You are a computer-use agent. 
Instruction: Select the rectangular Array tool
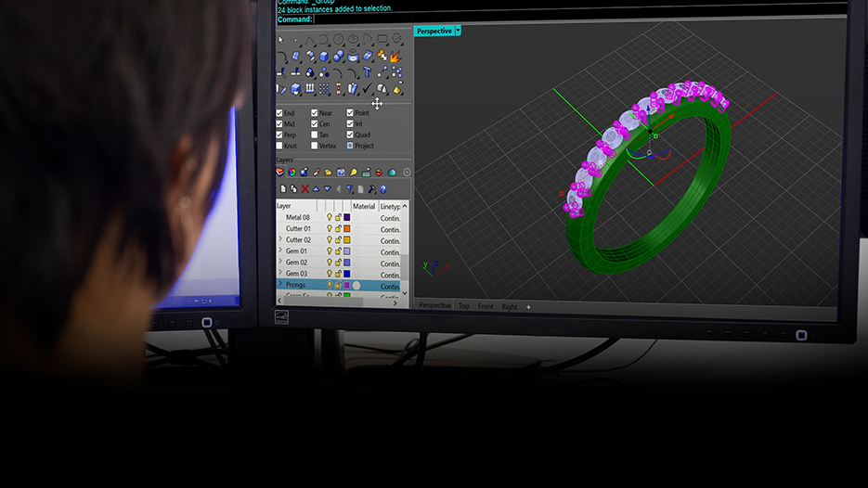click(324, 88)
